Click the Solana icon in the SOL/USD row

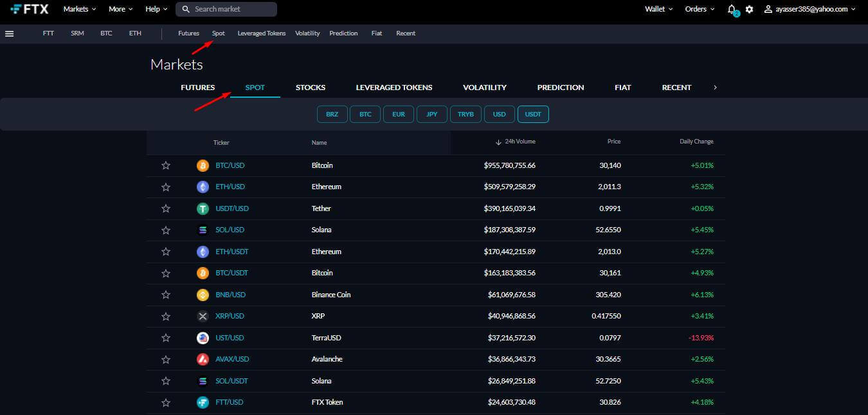click(x=203, y=230)
